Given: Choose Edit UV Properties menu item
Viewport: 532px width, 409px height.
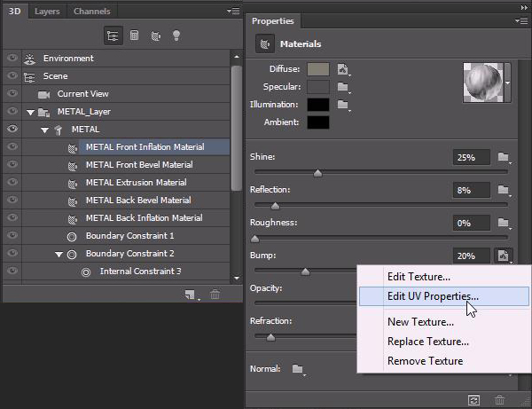Looking at the screenshot, I should (x=433, y=296).
